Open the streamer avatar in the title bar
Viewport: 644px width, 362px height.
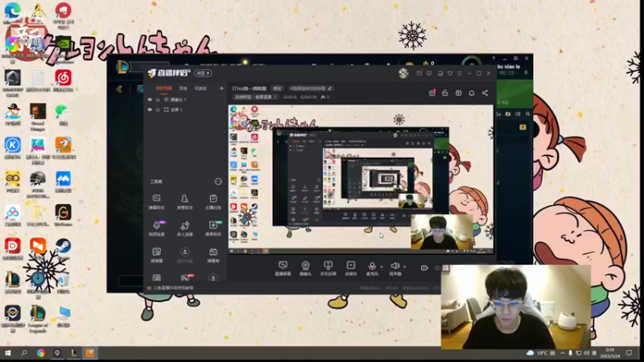click(x=403, y=73)
